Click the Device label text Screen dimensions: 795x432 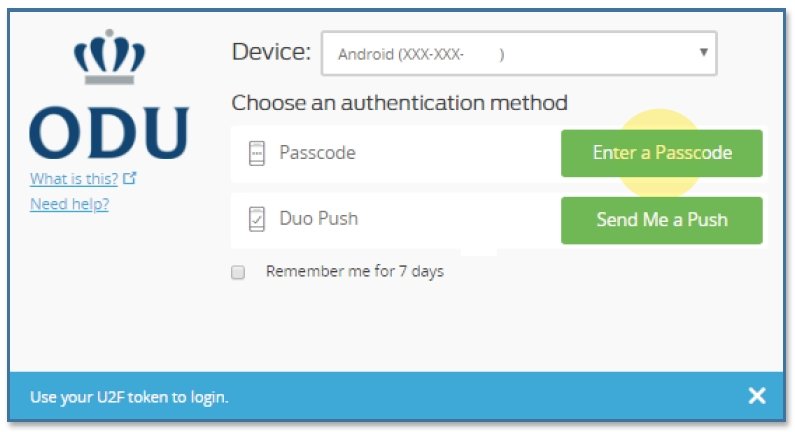tap(271, 52)
